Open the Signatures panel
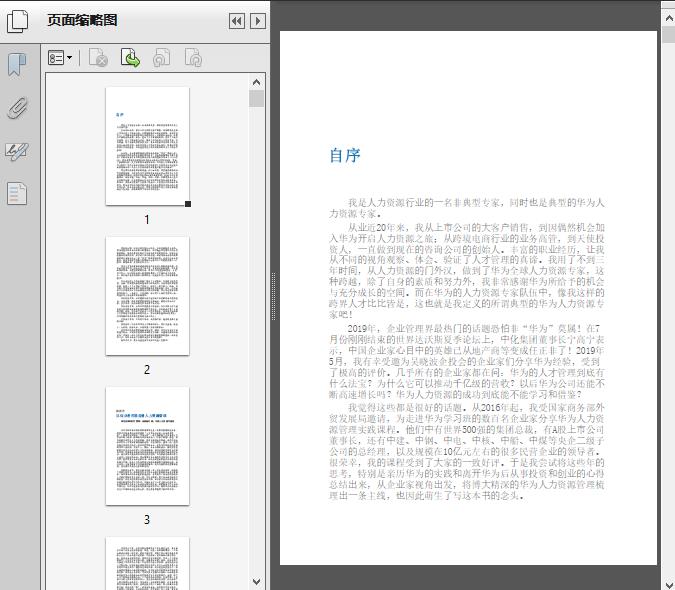This screenshot has width=675, height=590. 17,151
